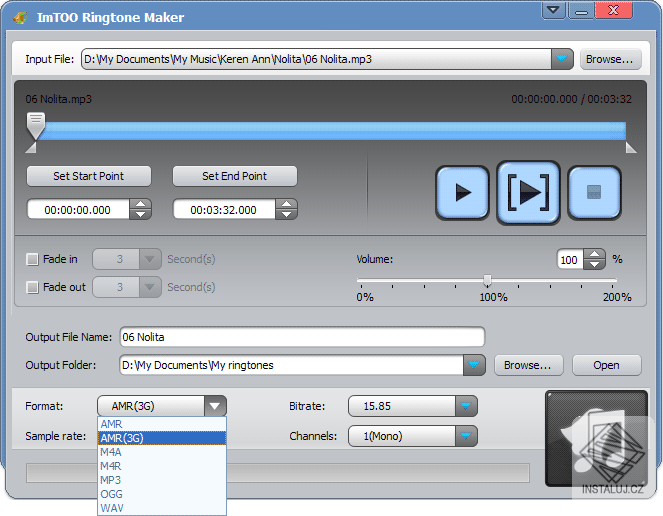Image resolution: width=663 pixels, height=516 pixels.
Task: Click the Input File path text field
Action: [x=316, y=59]
